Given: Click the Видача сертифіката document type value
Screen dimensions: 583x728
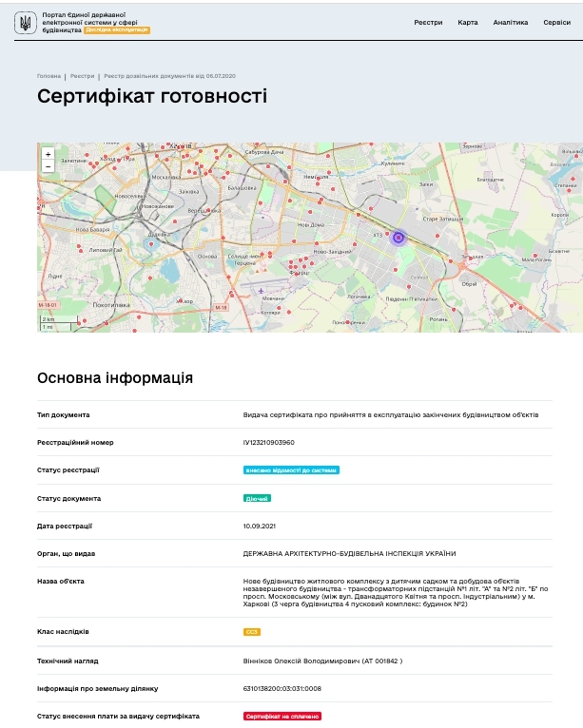Looking at the screenshot, I should 391,414.
